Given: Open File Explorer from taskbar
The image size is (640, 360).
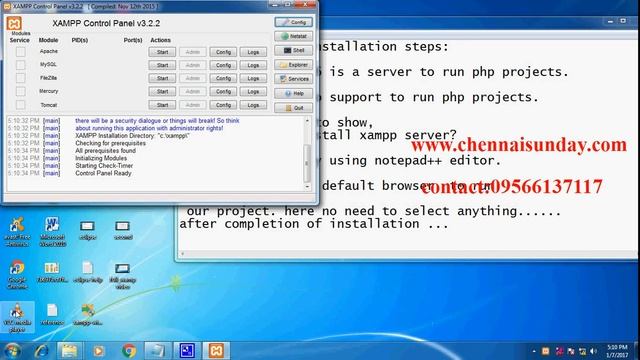Looking at the screenshot, I should 69,351.
